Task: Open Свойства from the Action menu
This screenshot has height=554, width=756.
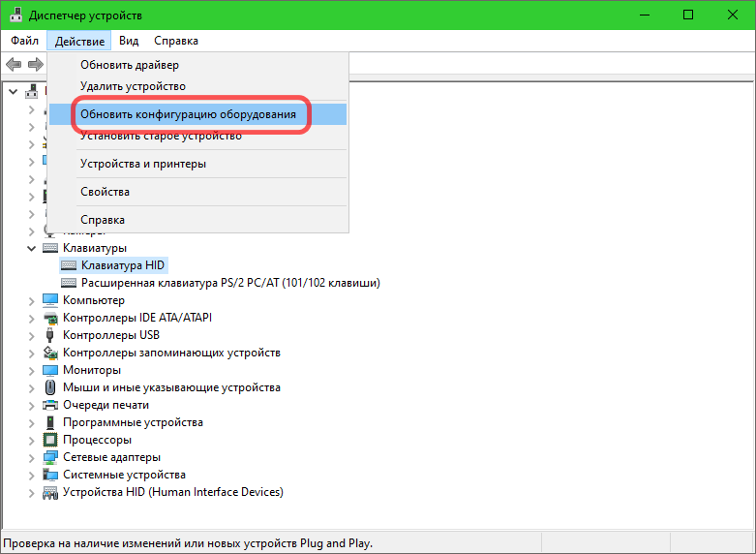Action: pos(105,192)
